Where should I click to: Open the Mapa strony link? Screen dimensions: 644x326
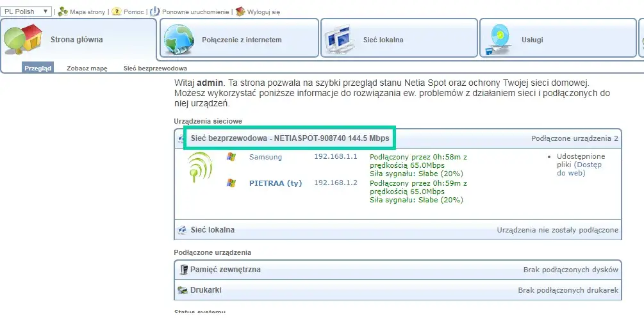88,12
